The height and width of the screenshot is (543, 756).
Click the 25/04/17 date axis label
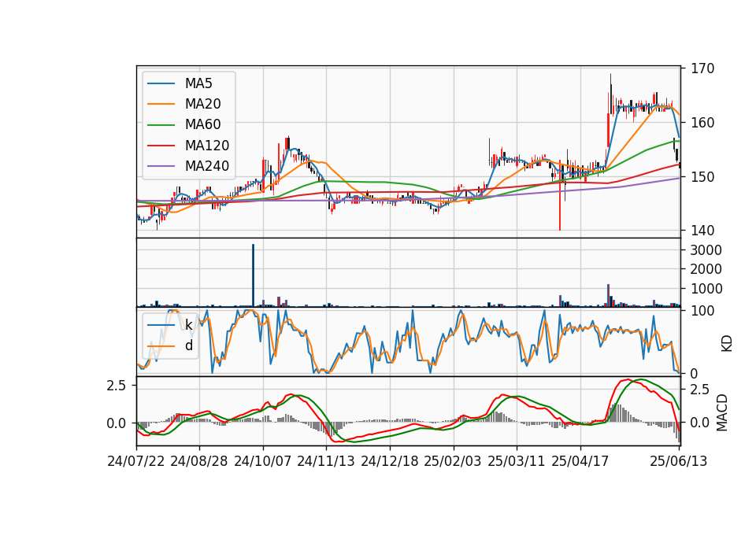(580, 461)
